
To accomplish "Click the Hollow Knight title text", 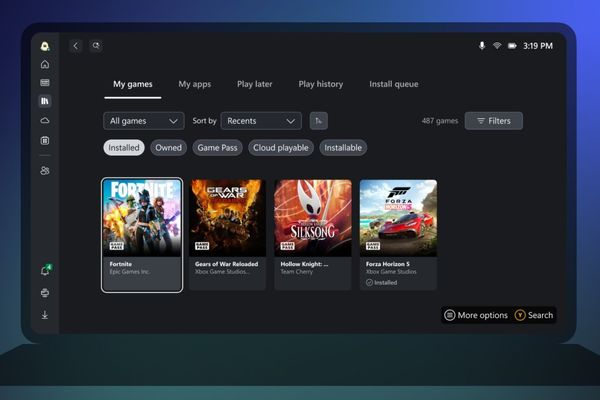I will (304, 264).
